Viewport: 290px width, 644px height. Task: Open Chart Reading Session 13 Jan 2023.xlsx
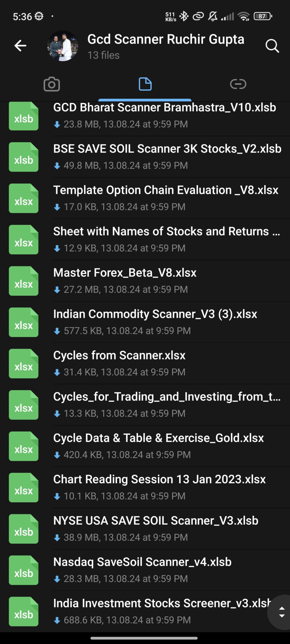point(159,480)
